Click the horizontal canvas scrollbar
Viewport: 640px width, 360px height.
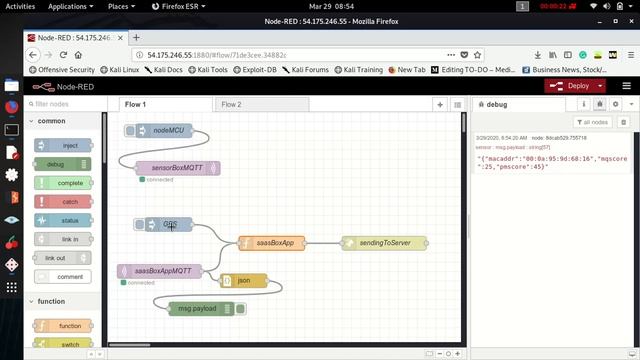point(130,344)
